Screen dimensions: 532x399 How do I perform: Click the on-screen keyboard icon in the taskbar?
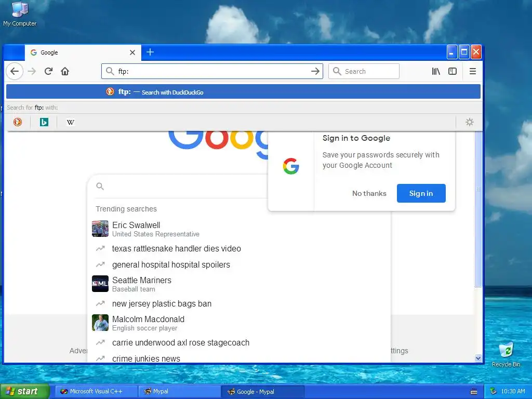pos(474,392)
